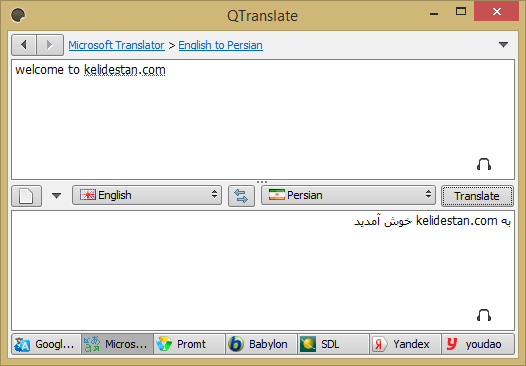Expand the arrow beside the new document button
This screenshot has width=526, height=366.
(x=56, y=196)
